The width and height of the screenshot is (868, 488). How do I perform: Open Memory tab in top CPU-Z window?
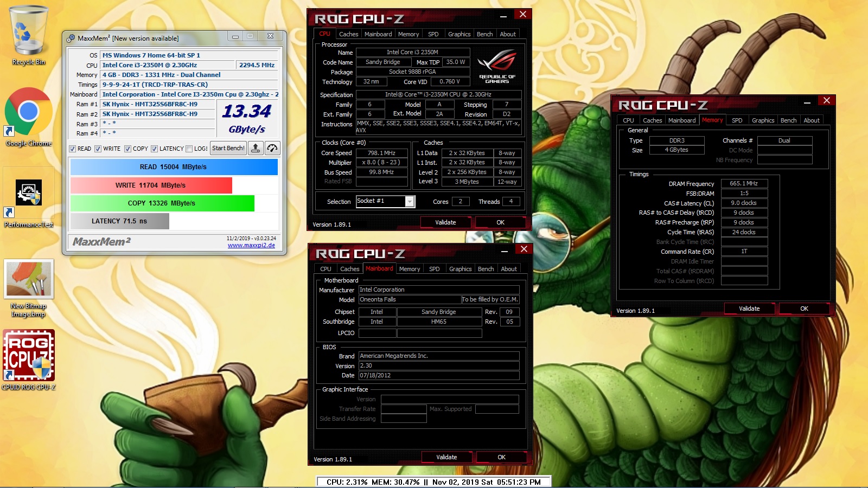409,34
